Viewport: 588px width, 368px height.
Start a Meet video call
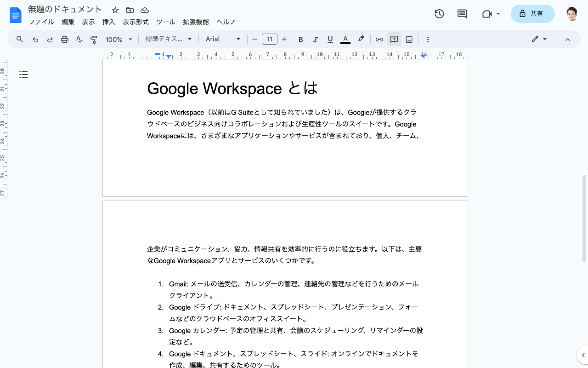[x=487, y=14]
